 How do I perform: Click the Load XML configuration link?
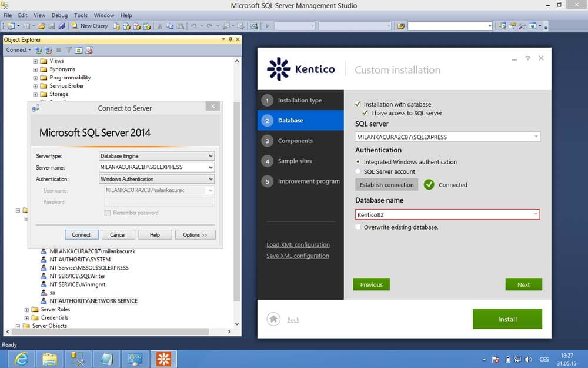(298, 245)
